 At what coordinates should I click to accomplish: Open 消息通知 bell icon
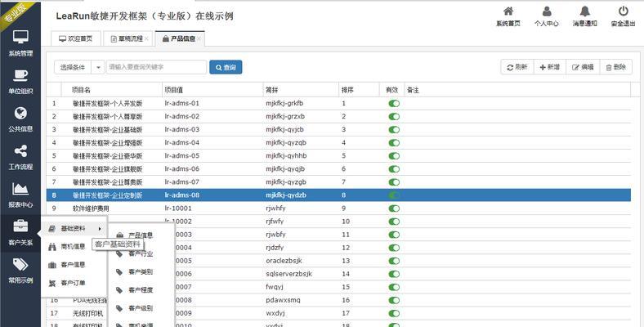click(x=585, y=16)
